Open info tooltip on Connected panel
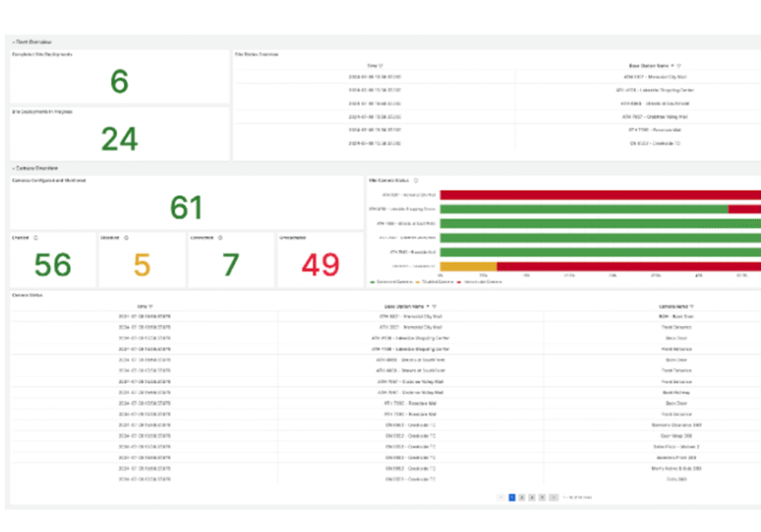 coord(220,238)
